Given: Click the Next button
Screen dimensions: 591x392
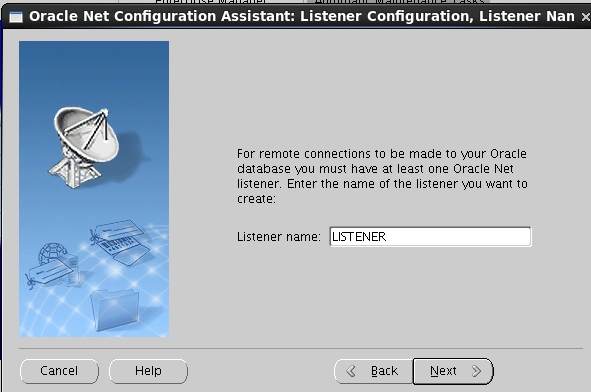Looking at the screenshot, I should point(453,371).
